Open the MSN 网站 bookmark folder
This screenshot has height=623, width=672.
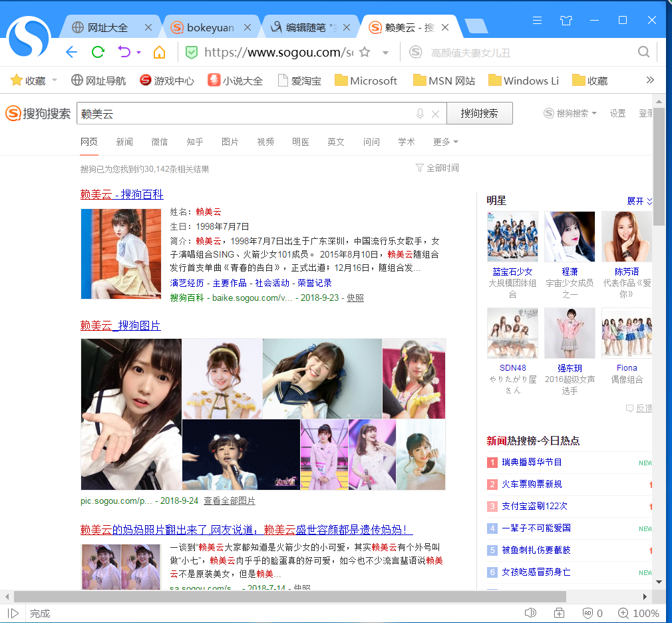tap(444, 81)
